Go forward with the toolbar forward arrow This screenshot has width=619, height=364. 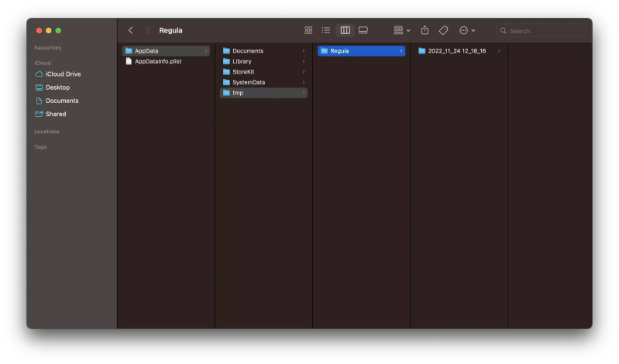(x=147, y=30)
